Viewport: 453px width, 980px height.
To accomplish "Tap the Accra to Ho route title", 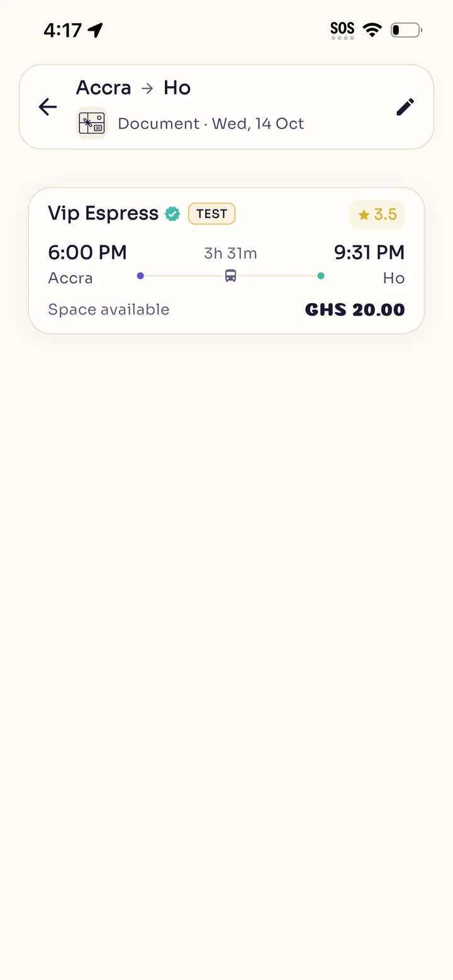I will pyautogui.click(x=133, y=88).
